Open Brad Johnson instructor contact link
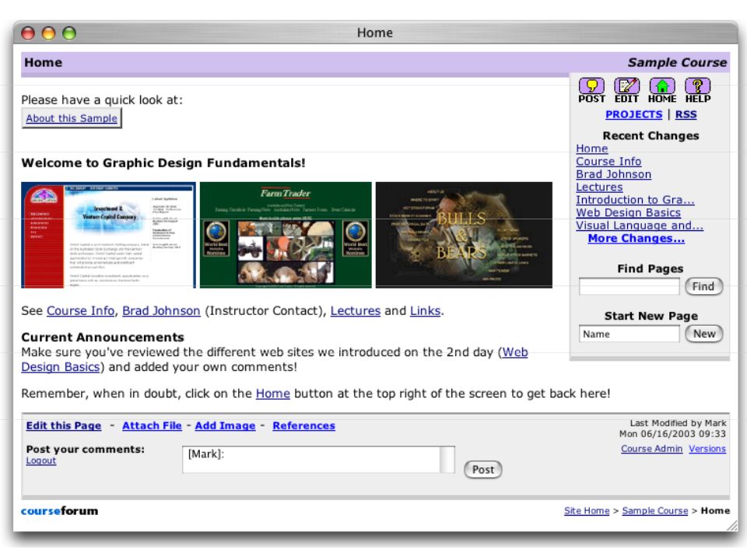Screen dimensions: 747x560 pos(161,311)
